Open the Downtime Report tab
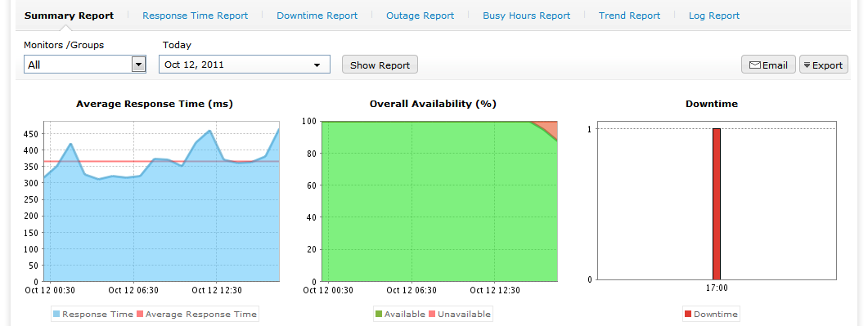This screenshot has width=868, height=326. [317, 16]
